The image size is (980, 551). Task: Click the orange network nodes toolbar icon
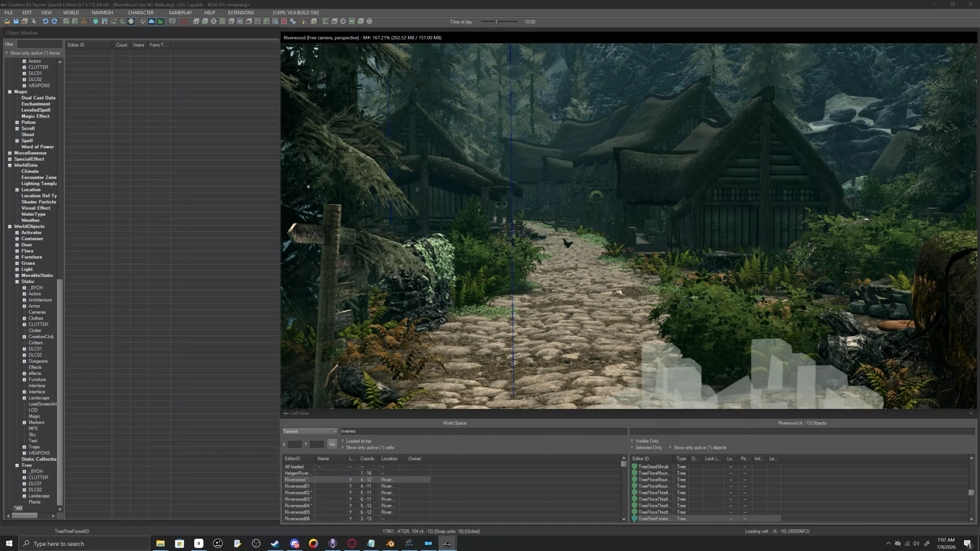[x=84, y=21]
